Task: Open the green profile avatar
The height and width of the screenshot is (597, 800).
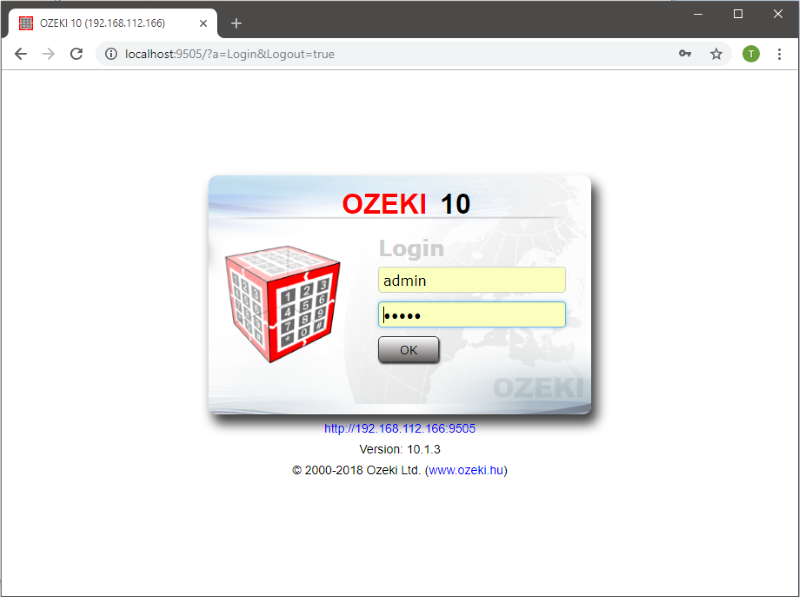Action: 750,54
